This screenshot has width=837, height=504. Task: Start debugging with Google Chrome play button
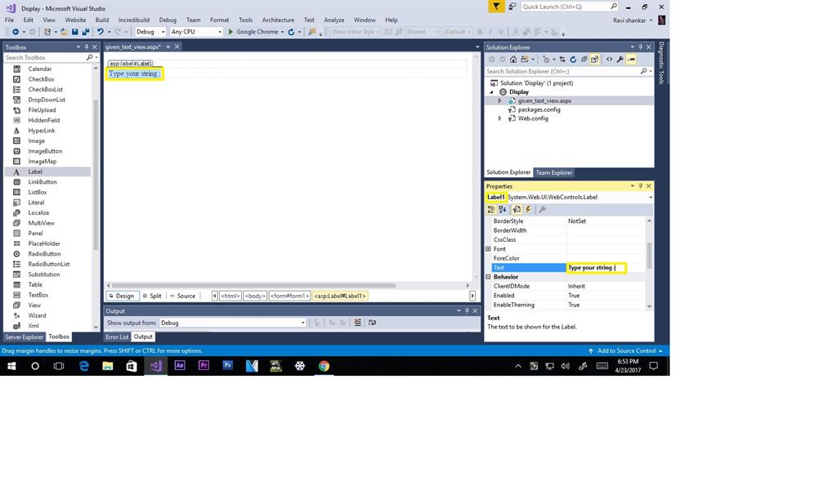tap(231, 32)
